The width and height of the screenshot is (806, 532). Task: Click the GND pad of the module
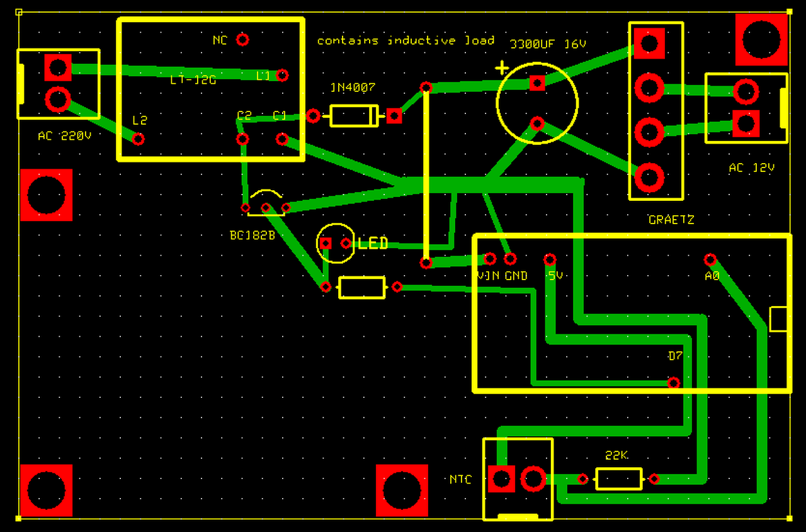510,258
